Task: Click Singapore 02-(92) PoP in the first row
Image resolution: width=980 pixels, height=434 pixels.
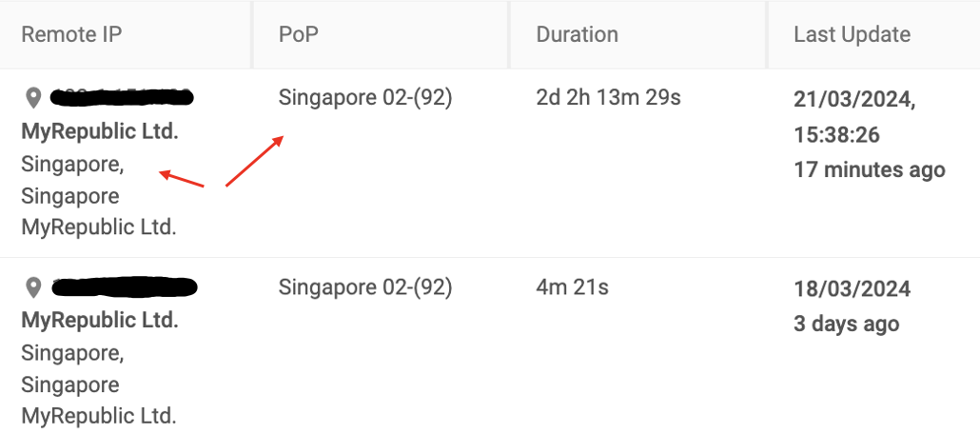Action: pyautogui.click(x=365, y=98)
